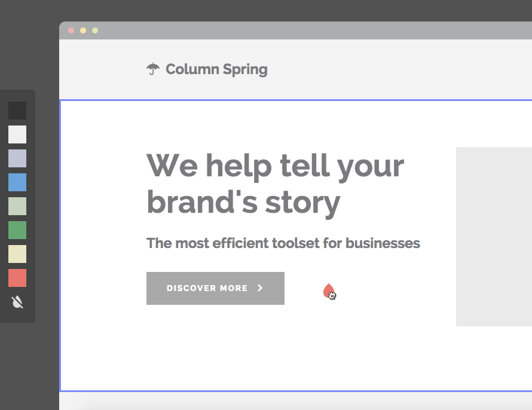Select the blue color swatch
The width and height of the screenshot is (532, 410).
pos(17,182)
